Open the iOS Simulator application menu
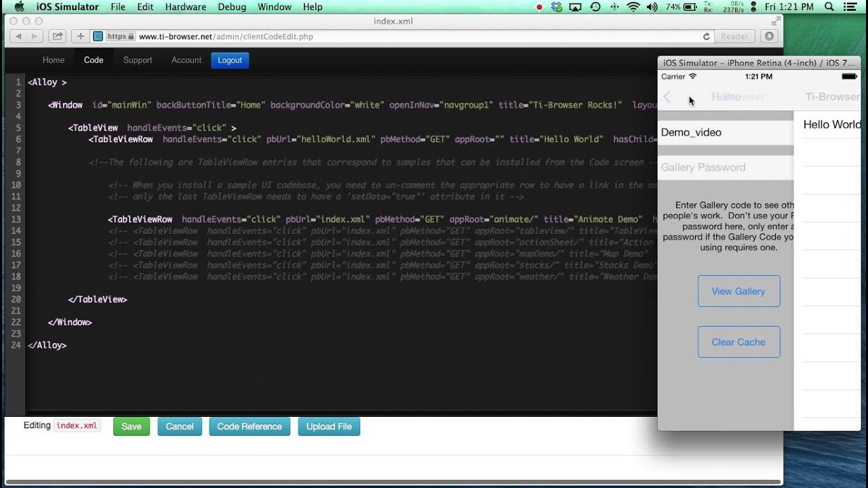Screen dimensions: 868x488 67,7
